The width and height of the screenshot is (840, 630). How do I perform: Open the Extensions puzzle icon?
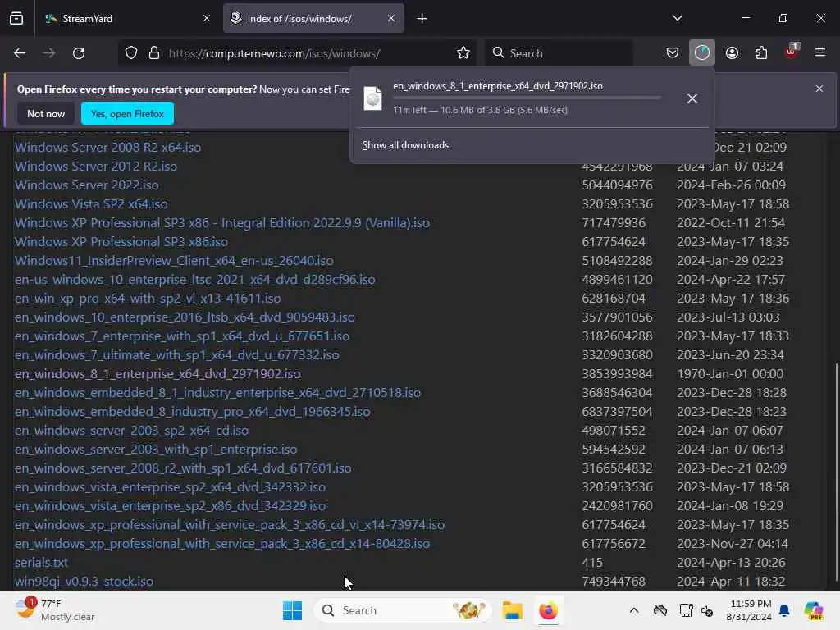point(761,52)
